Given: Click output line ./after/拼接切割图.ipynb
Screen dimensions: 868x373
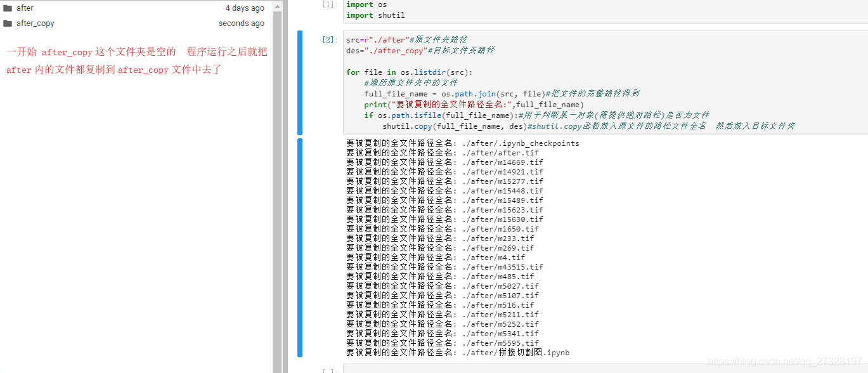Looking at the screenshot, I should coord(458,353).
